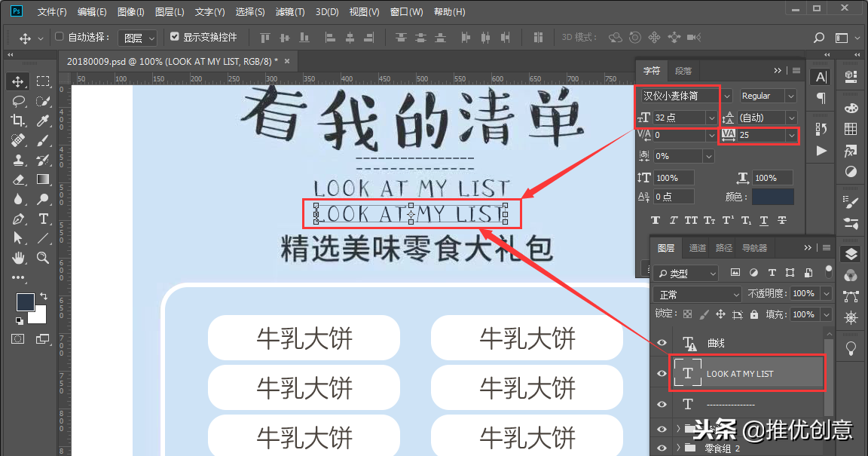Open the 汉仪小麦体简 font family dropdown
The image size is (868, 456).
coord(727,96)
